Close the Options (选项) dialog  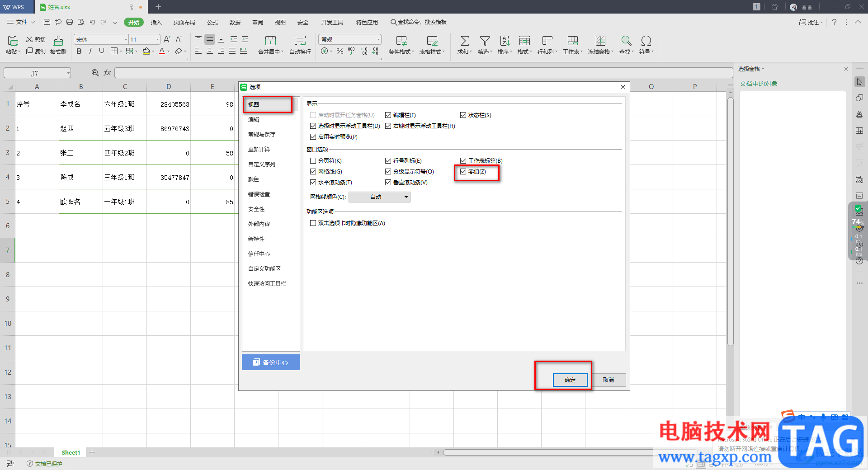[x=623, y=87]
